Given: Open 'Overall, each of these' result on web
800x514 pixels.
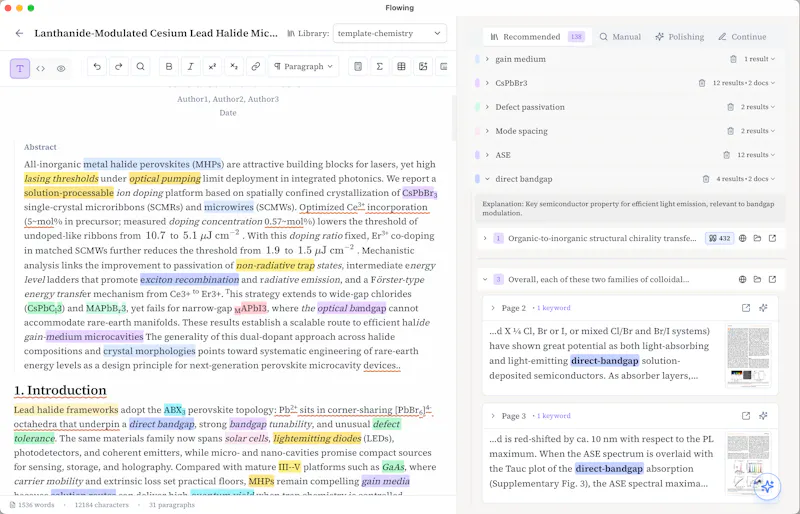Looking at the screenshot, I should click(742, 280).
